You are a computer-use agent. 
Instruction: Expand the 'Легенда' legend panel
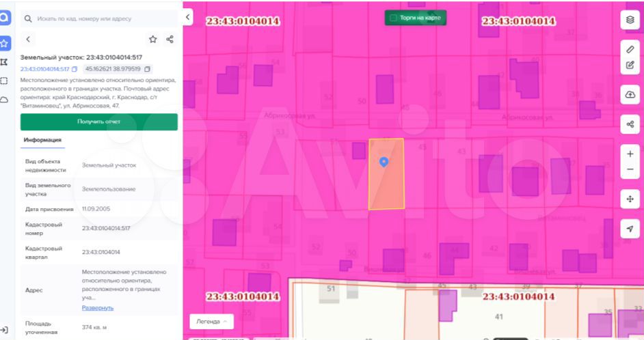(x=211, y=321)
